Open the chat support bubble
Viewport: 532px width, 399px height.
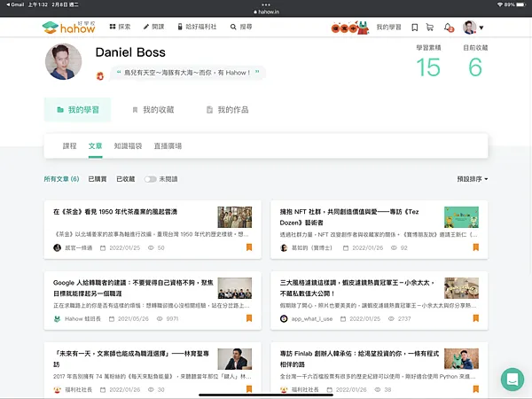(x=512, y=379)
